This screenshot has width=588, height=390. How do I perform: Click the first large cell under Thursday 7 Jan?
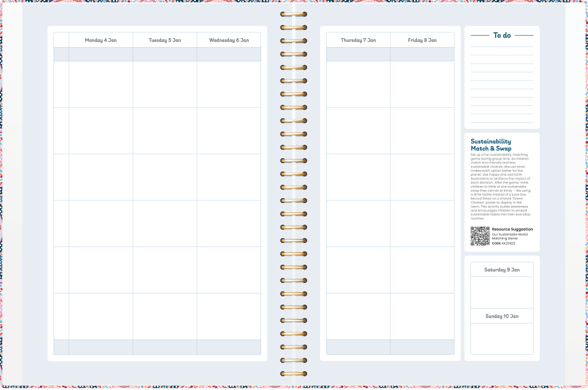358,84
